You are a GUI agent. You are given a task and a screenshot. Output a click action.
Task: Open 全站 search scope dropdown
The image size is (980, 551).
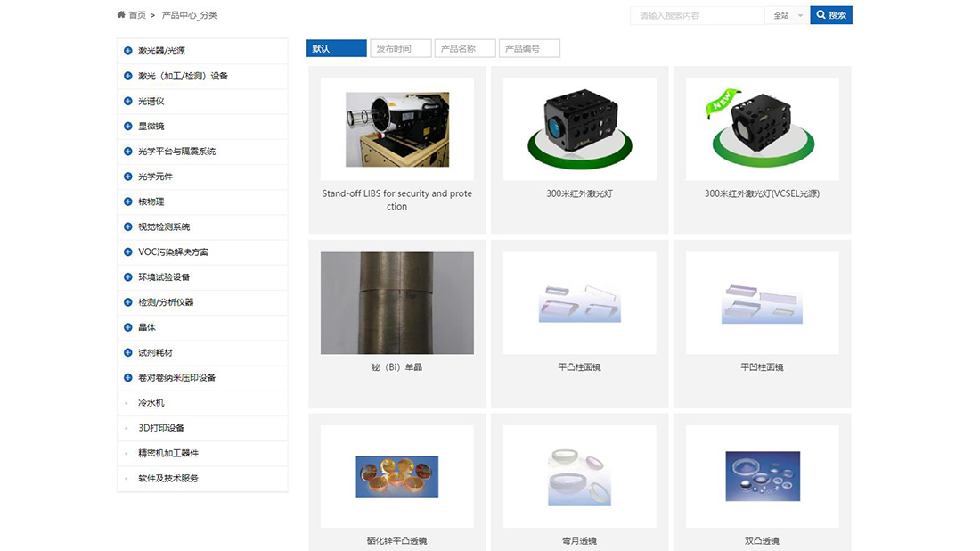787,15
